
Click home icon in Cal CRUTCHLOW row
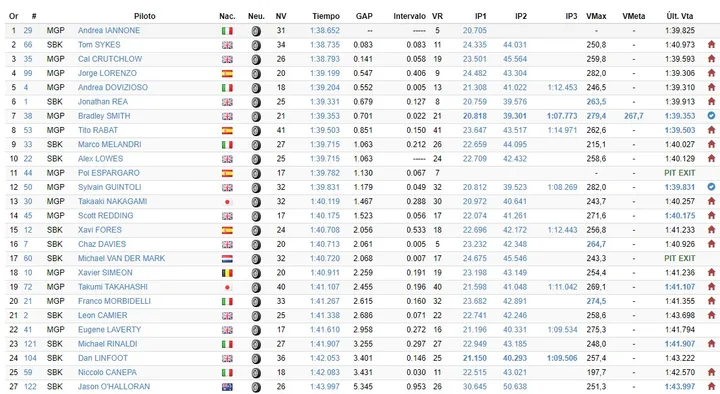711,59
